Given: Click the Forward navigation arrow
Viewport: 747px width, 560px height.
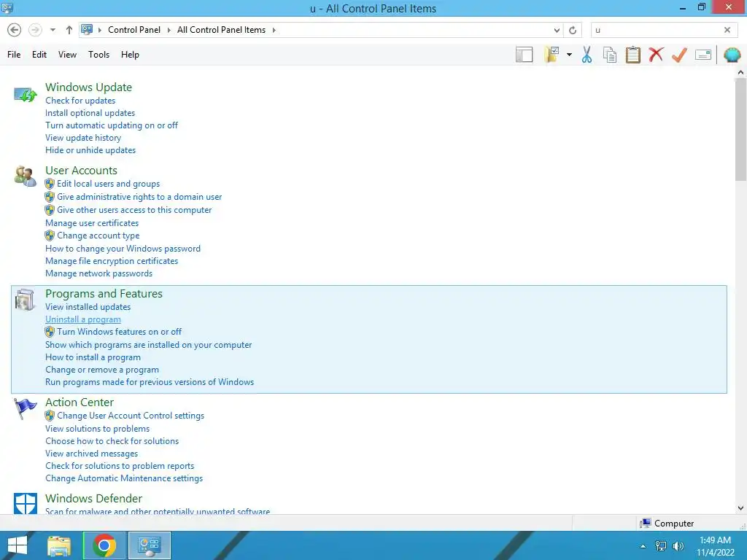Looking at the screenshot, I should click(x=35, y=30).
